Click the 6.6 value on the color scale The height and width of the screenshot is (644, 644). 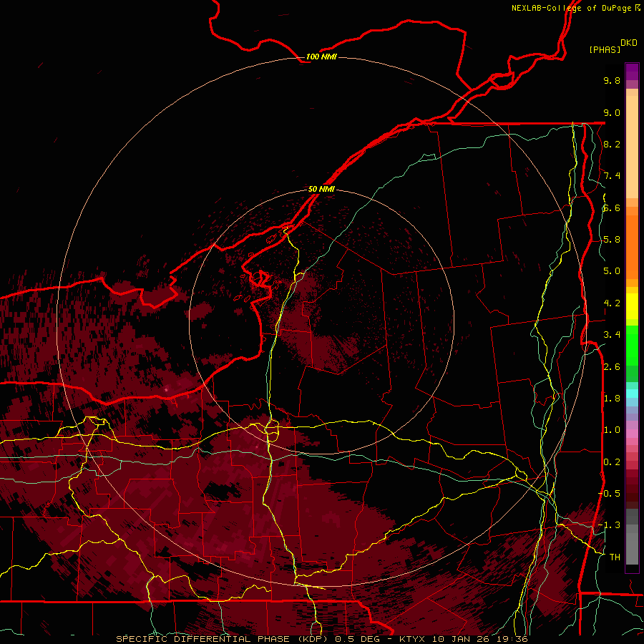[x=612, y=208]
